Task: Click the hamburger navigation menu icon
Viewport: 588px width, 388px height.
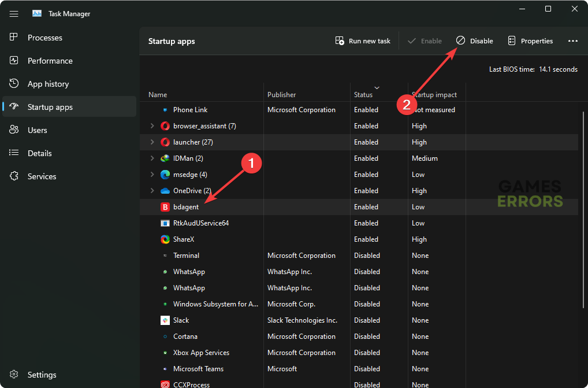Action: tap(14, 13)
